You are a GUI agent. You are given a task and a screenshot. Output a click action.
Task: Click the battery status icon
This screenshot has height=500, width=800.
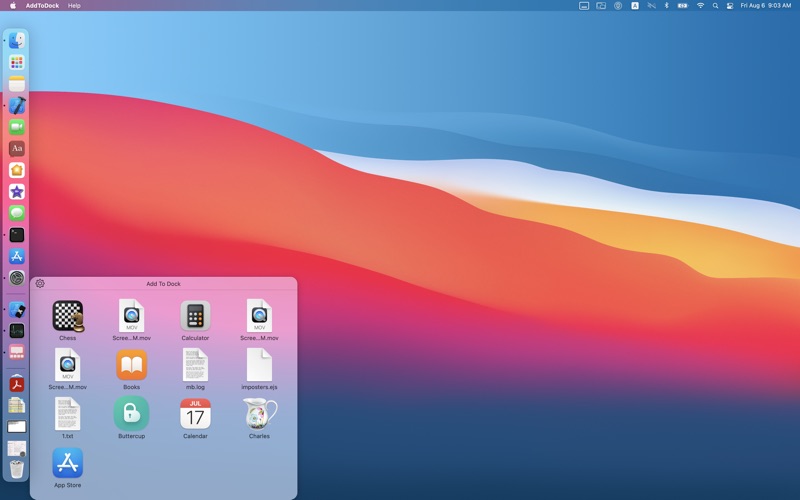683,6
